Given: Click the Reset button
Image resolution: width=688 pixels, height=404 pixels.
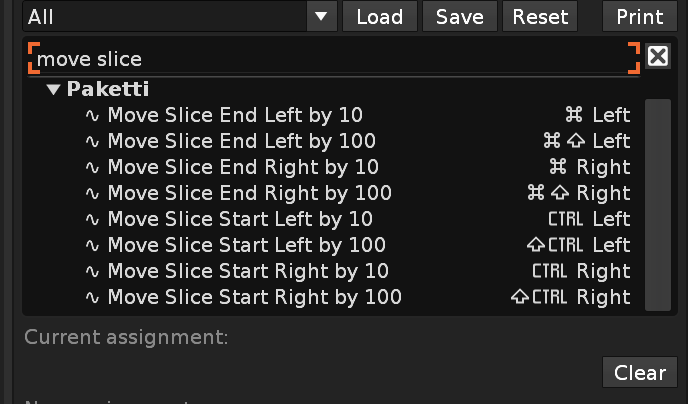Looking at the screenshot, I should click(540, 16).
